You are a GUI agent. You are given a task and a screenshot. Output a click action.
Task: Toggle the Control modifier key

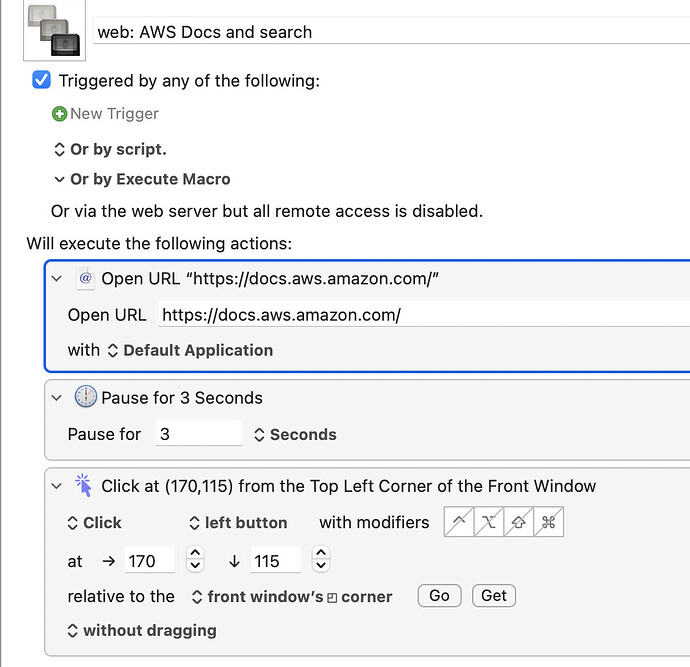click(459, 522)
